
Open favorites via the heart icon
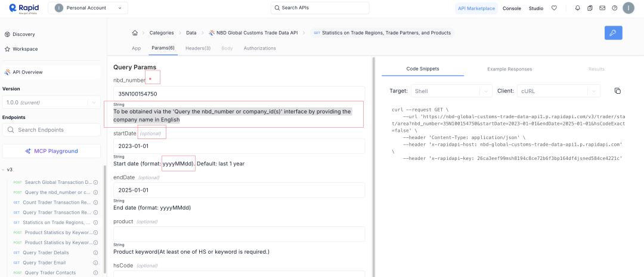point(554,8)
